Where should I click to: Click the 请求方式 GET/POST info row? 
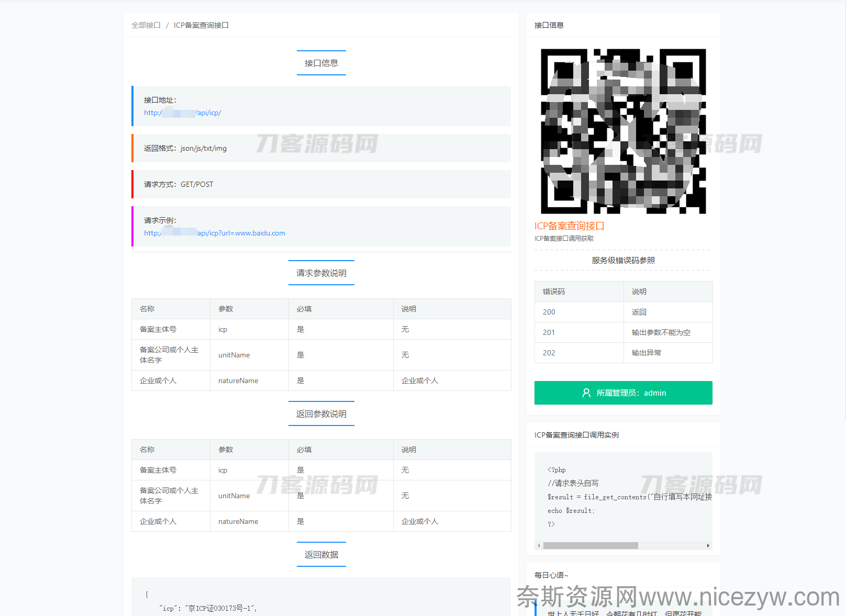[321, 185]
